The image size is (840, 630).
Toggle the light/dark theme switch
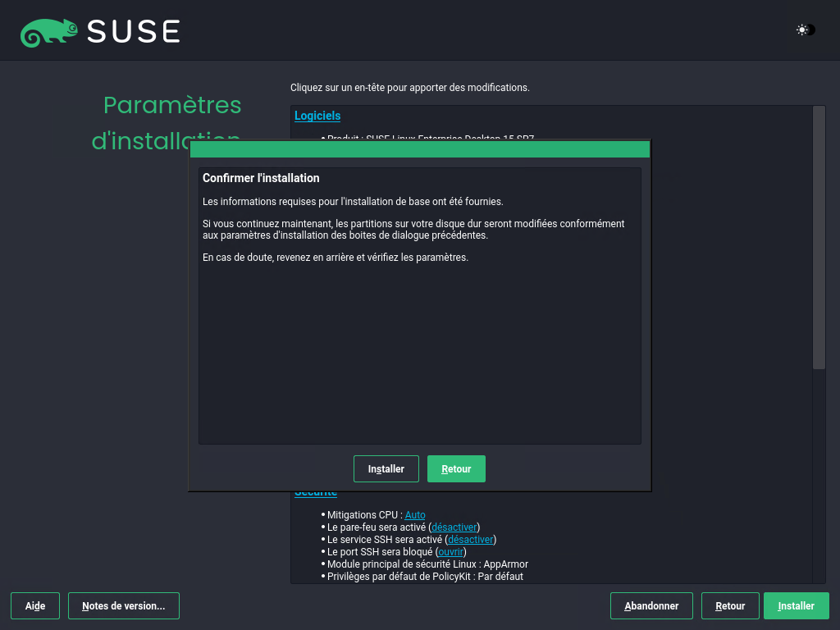(805, 30)
